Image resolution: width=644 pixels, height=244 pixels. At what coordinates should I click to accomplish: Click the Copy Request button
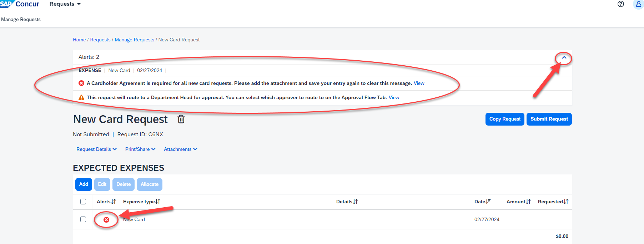[504, 119]
